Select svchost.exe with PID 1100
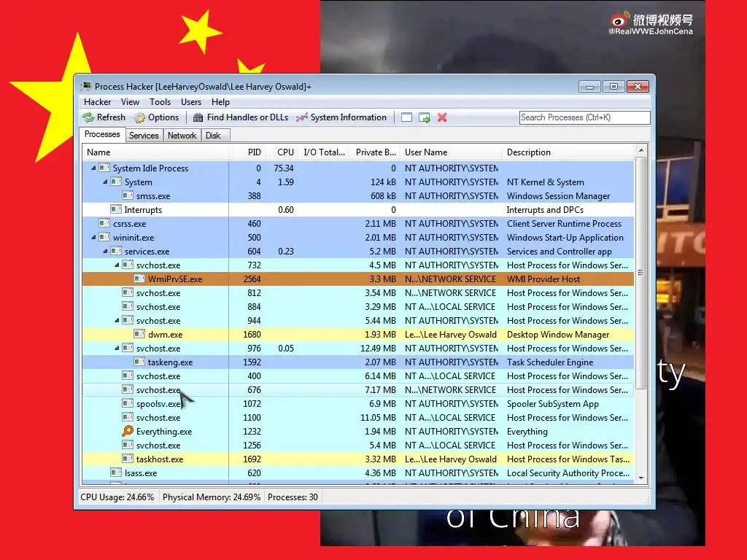Screen dimensions: 747x560 coord(358,417)
